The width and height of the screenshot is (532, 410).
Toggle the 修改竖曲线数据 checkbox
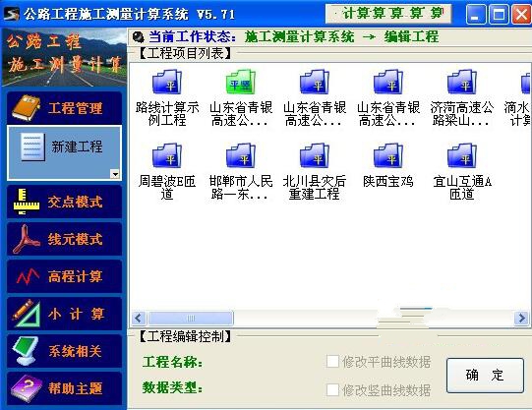click(x=332, y=390)
